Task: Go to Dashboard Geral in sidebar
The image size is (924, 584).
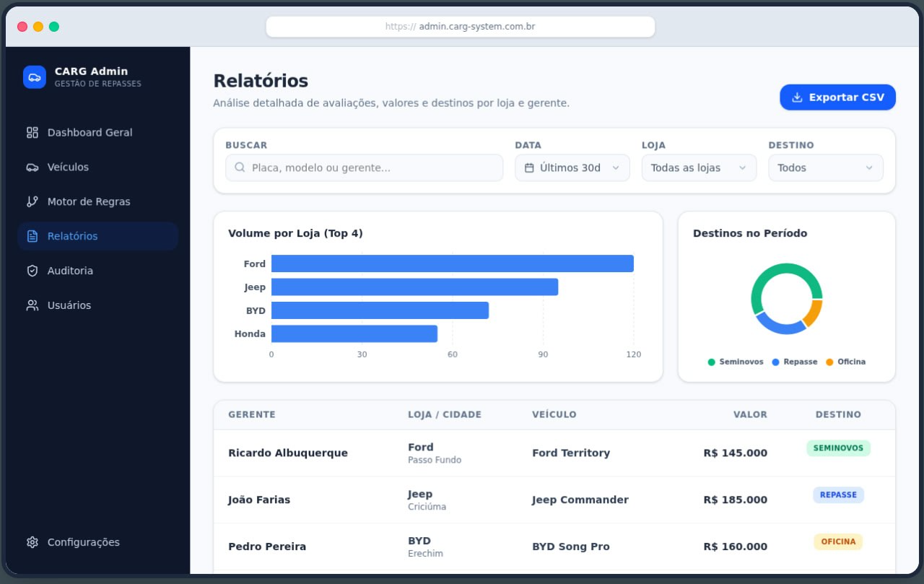Action: 90,133
